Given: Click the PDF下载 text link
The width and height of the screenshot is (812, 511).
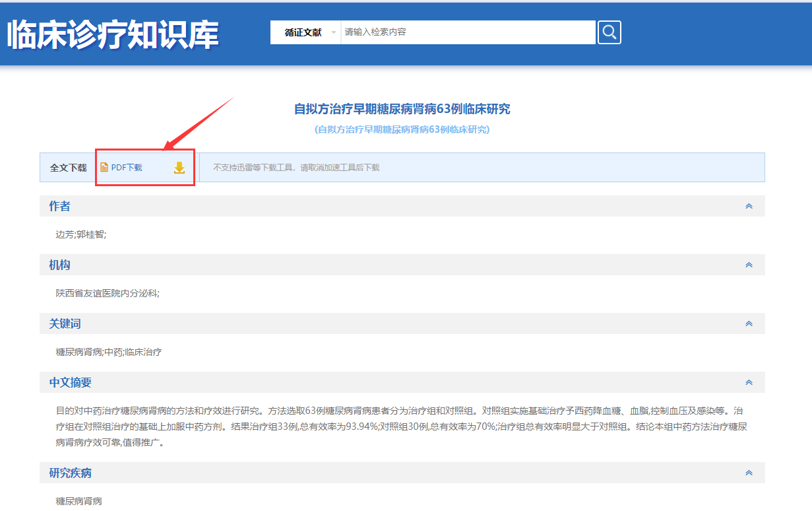Looking at the screenshot, I should pyautogui.click(x=127, y=168).
